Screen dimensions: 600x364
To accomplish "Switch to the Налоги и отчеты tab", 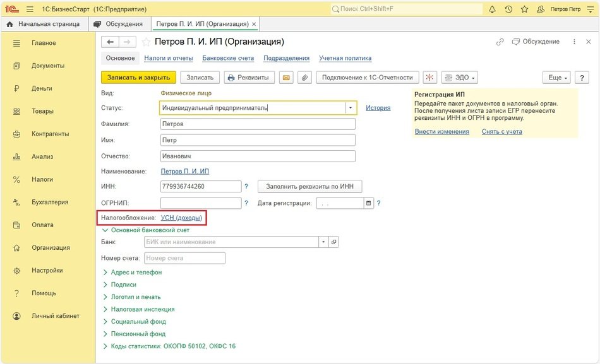I will [x=168, y=58].
